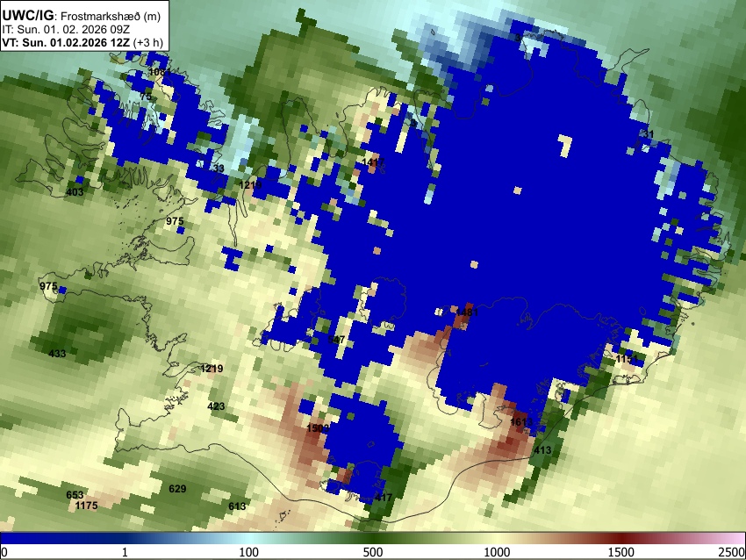The height and width of the screenshot is (560, 746).
Task: Click the 75 value on the map
Action: [146, 97]
